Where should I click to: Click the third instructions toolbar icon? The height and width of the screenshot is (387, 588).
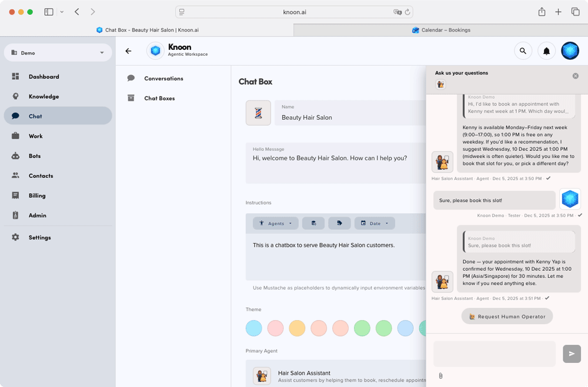pos(339,223)
